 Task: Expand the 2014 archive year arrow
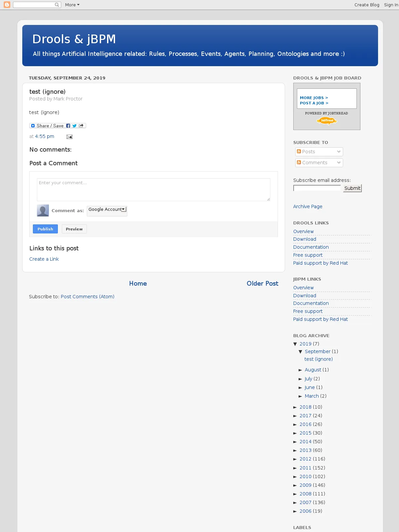pyautogui.click(x=295, y=442)
